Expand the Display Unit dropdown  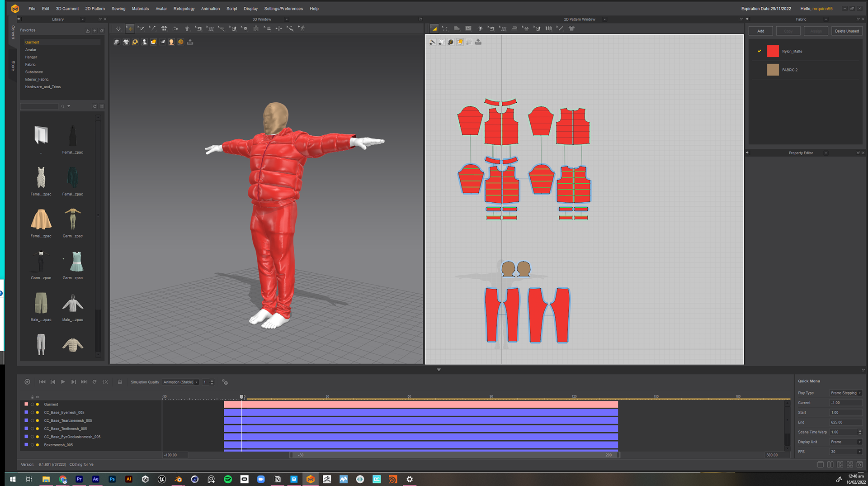pyautogui.click(x=845, y=442)
